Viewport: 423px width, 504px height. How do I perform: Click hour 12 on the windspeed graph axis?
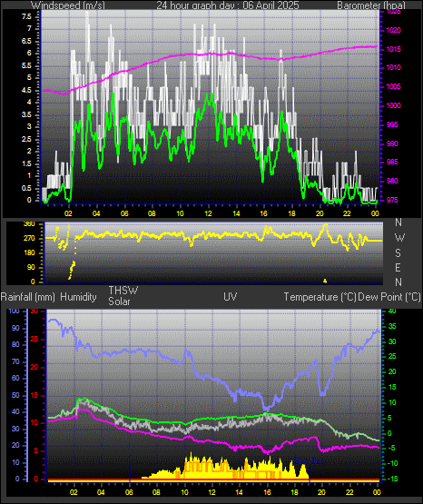[209, 213]
